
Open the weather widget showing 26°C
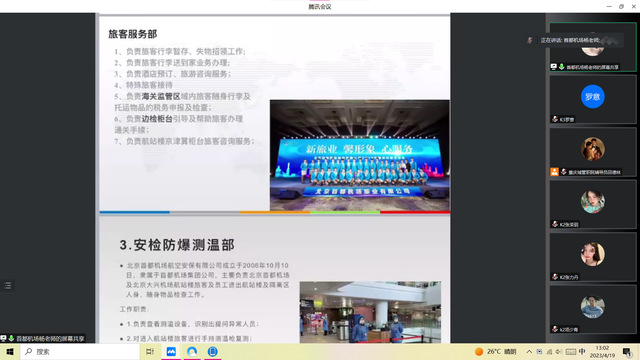tap(496, 351)
